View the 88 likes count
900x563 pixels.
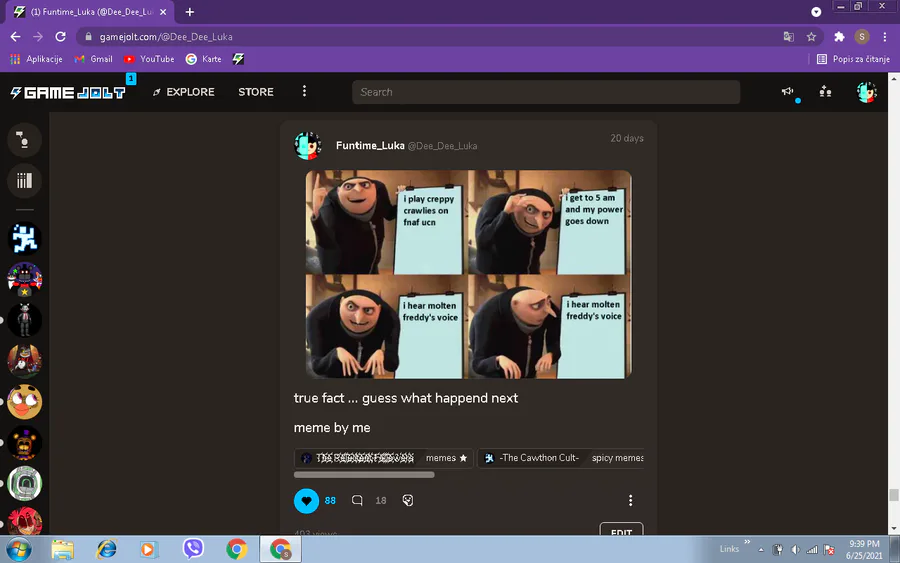(x=330, y=500)
